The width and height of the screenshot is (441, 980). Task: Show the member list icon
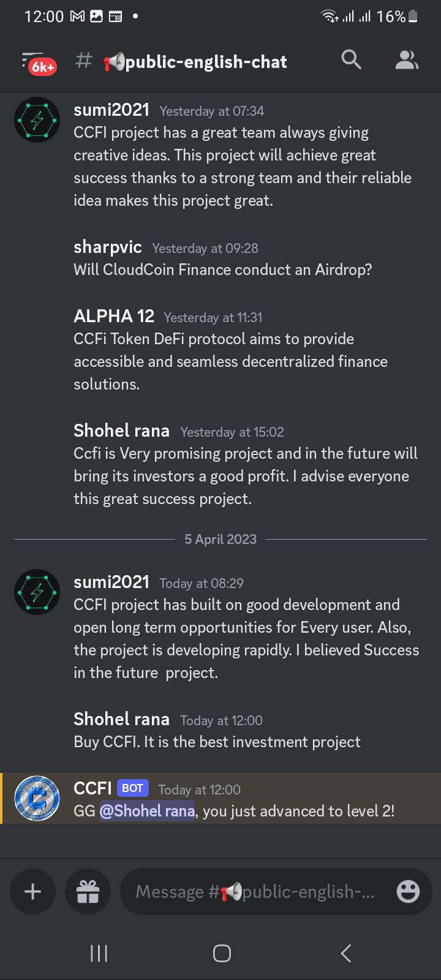(x=407, y=59)
